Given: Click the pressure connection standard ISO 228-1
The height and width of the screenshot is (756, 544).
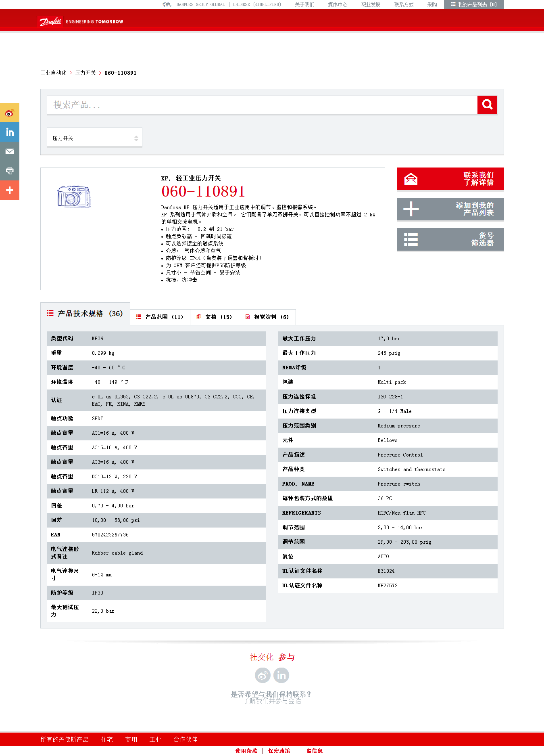Looking at the screenshot, I should 390,397.
